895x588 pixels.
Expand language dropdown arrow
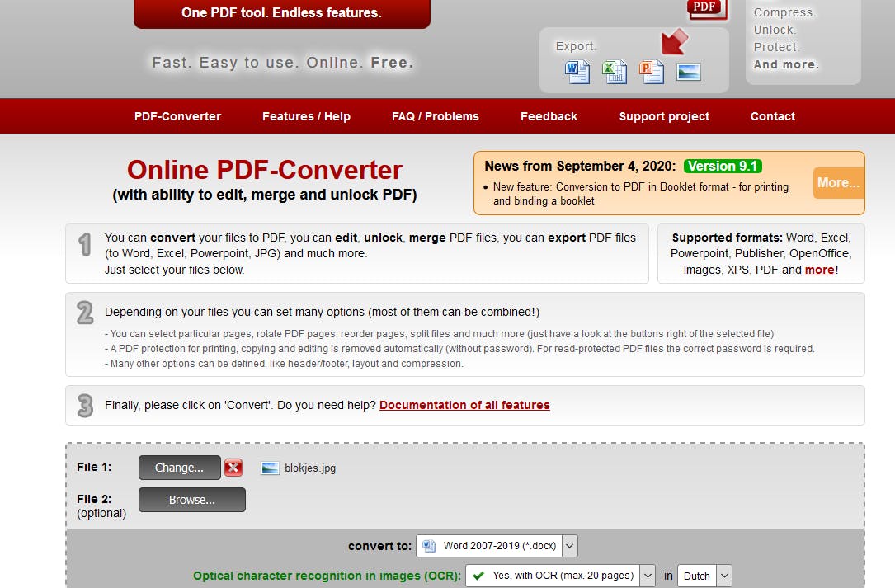pyautogui.click(x=724, y=576)
